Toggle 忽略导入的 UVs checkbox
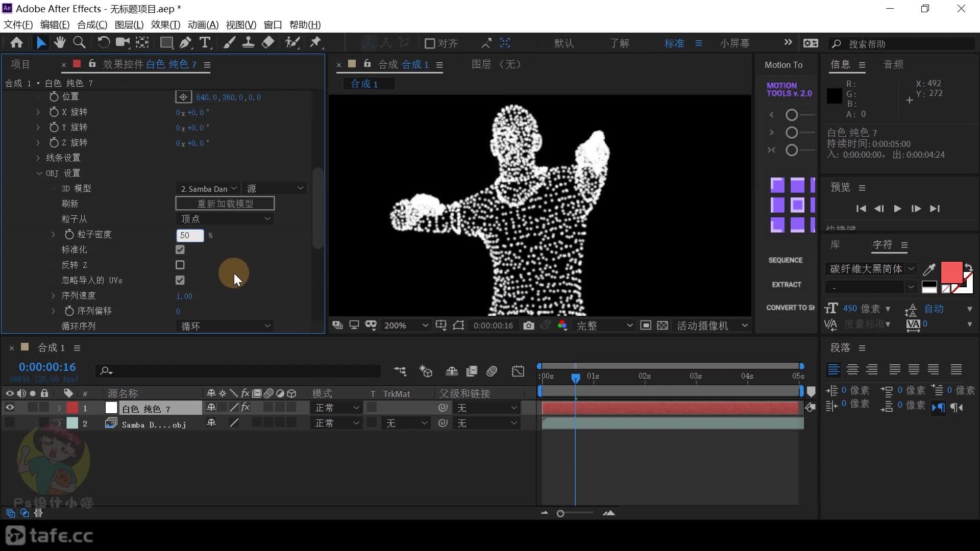Viewport: 980px width, 551px height. point(180,280)
